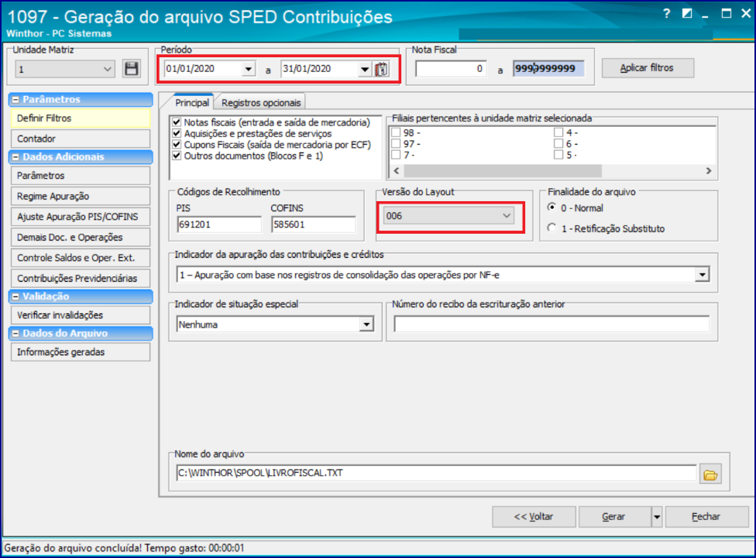Check filial 6 checkbox
The height and width of the screenshot is (558, 756).
558,144
